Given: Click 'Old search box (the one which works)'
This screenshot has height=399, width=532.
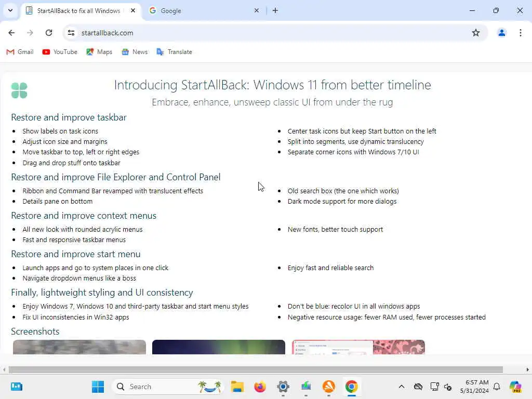Looking at the screenshot, I should click(343, 191).
